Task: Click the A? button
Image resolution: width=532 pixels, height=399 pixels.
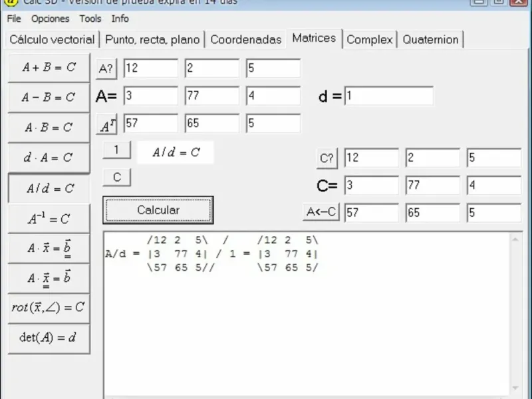Action: pyautogui.click(x=106, y=69)
